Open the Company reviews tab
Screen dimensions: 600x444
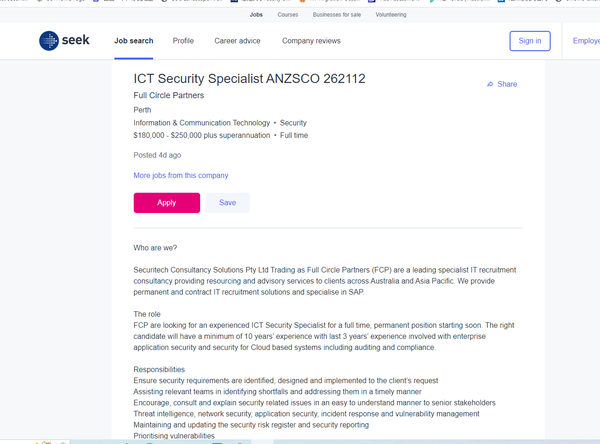coord(311,41)
